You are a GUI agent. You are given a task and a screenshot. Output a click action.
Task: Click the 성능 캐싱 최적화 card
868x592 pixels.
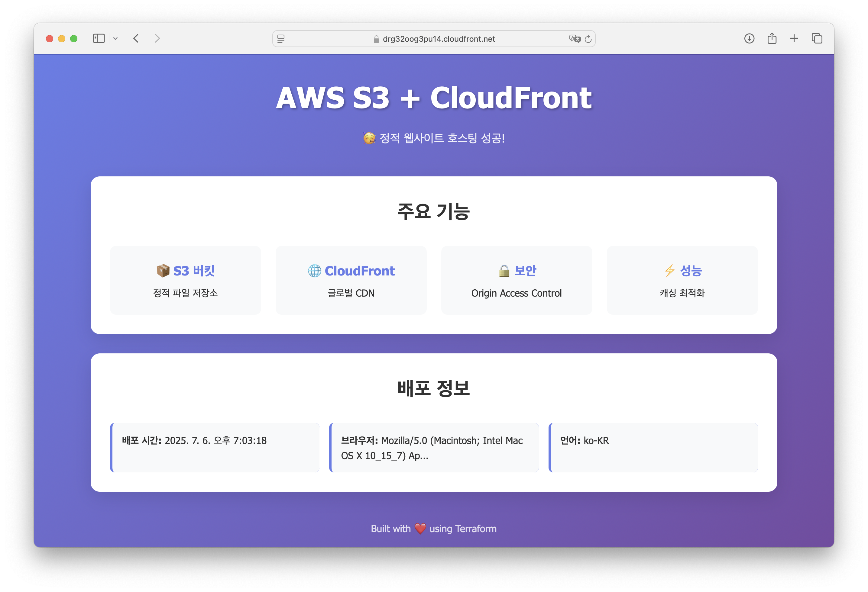682,280
